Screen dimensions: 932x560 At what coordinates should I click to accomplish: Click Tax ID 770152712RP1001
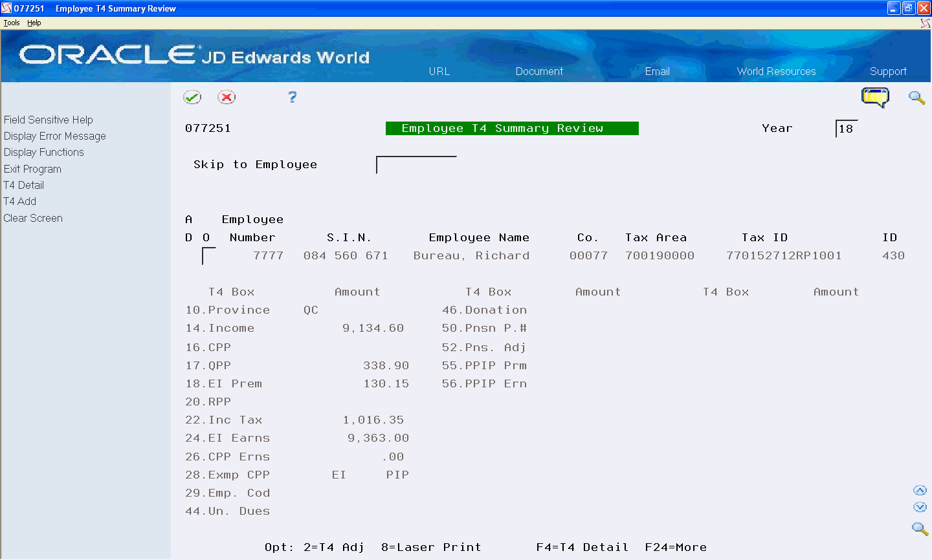coord(784,256)
